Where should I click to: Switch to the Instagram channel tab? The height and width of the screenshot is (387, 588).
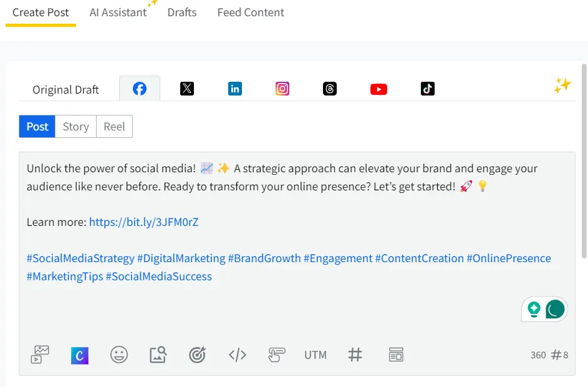pyautogui.click(x=282, y=89)
